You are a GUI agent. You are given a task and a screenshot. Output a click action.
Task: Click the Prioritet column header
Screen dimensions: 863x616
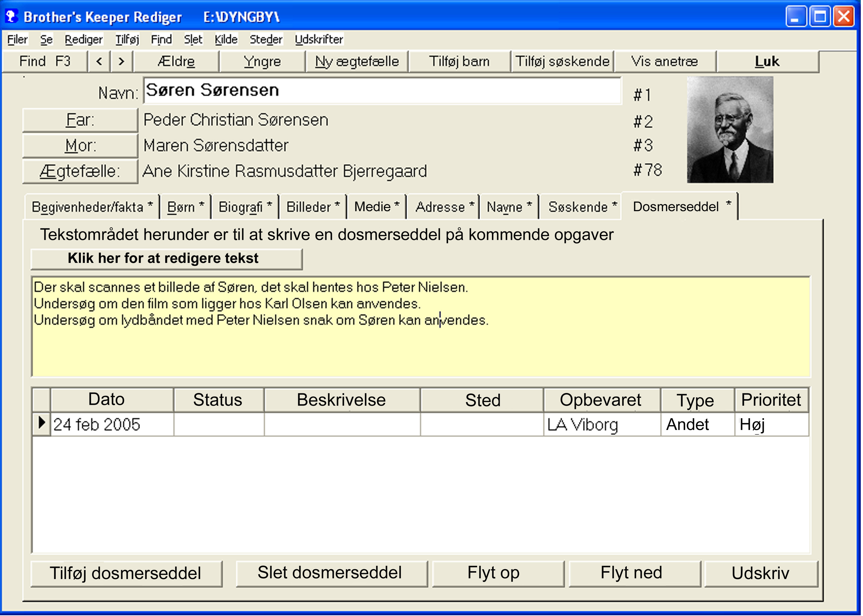pos(772,400)
